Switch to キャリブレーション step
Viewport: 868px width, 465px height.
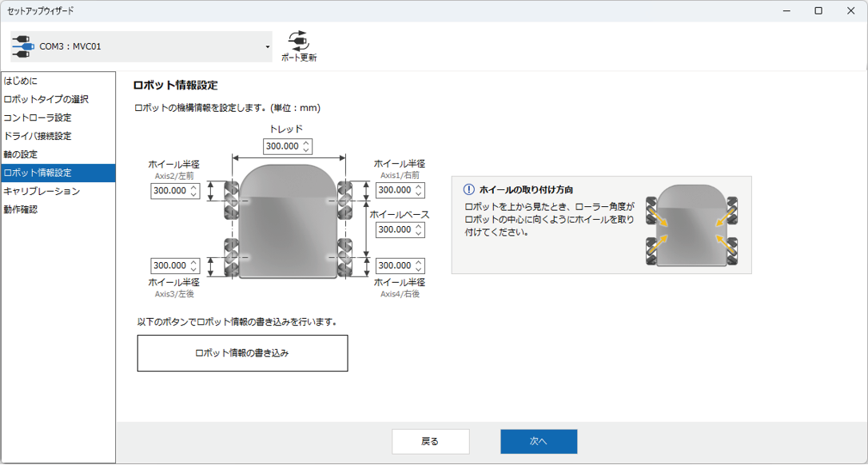point(42,191)
